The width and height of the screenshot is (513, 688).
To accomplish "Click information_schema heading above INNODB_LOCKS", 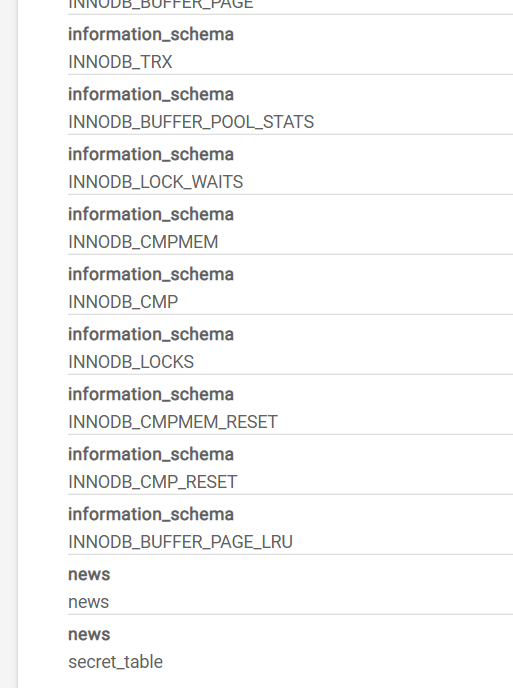I will [x=151, y=334].
